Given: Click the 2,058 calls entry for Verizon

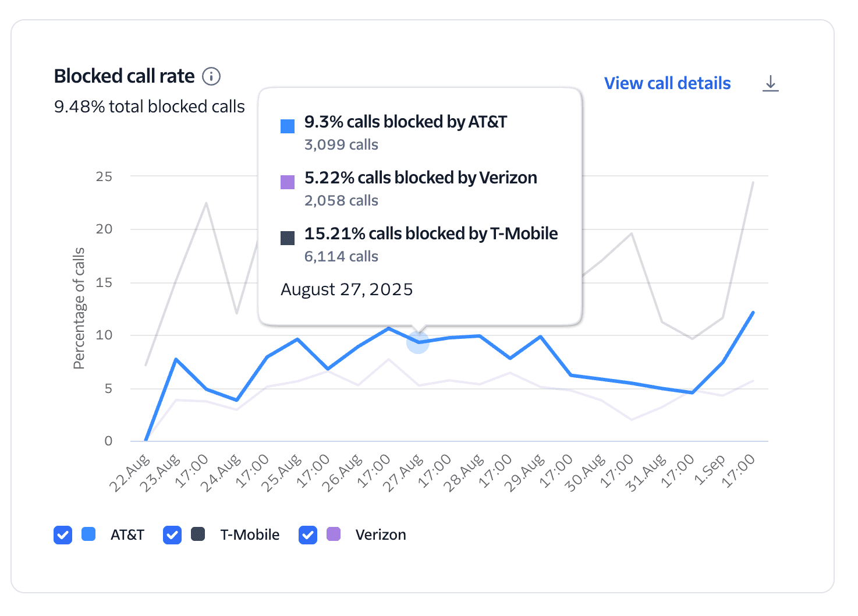Looking at the screenshot, I should pos(341,200).
